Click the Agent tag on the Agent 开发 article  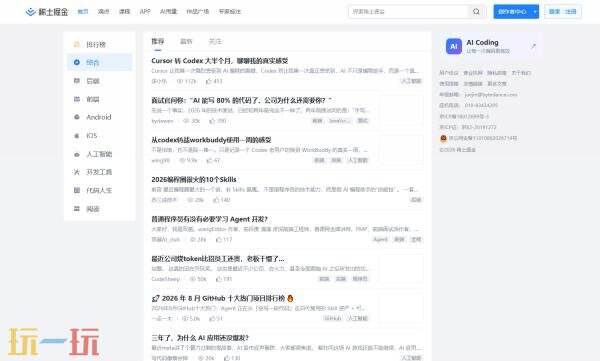pyautogui.click(x=380, y=240)
